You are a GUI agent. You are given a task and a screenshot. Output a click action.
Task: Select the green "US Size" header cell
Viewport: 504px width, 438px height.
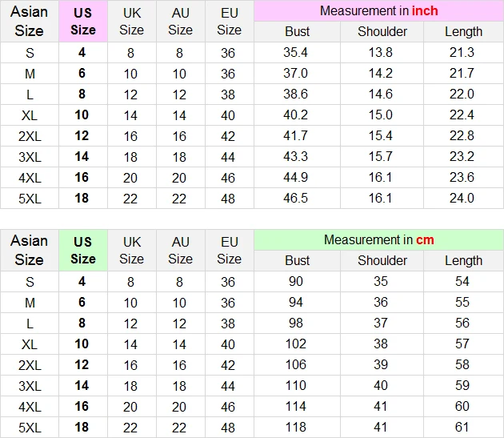[83, 250]
